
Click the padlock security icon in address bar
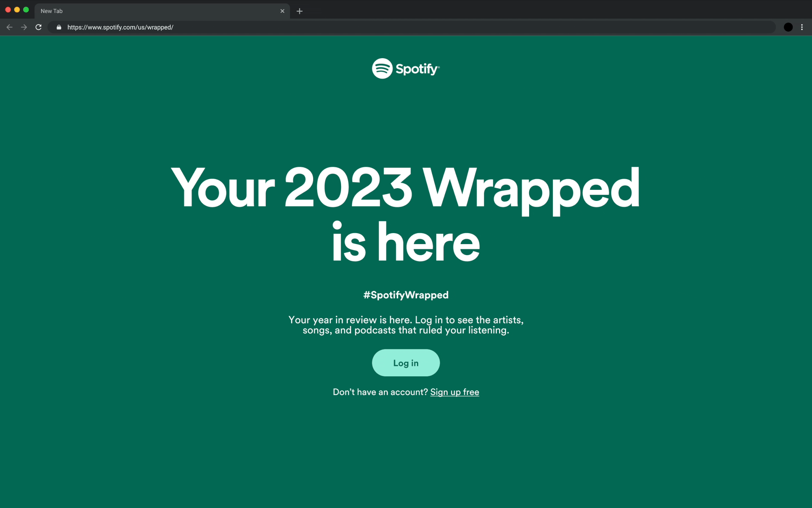pyautogui.click(x=59, y=27)
